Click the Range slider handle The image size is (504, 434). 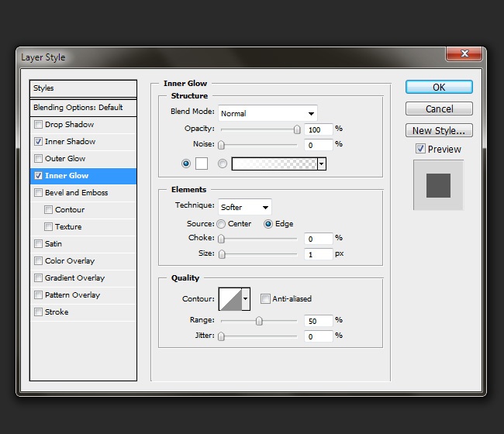pos(259,321)
